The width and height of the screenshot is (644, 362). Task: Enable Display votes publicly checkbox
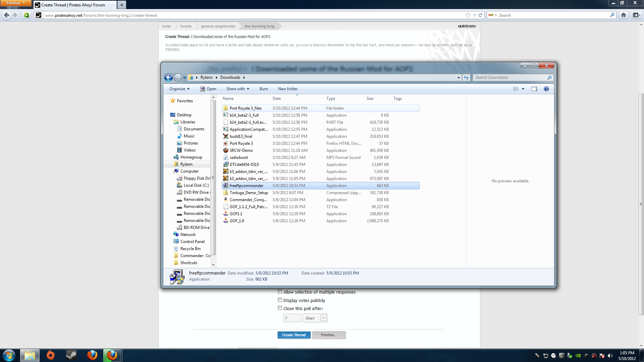[x=280, y=300]
